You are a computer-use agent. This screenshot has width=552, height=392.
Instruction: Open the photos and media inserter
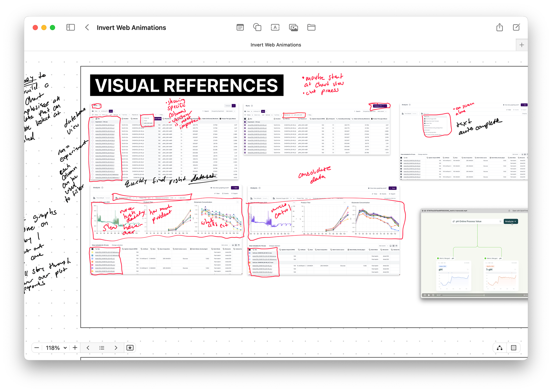293,28
